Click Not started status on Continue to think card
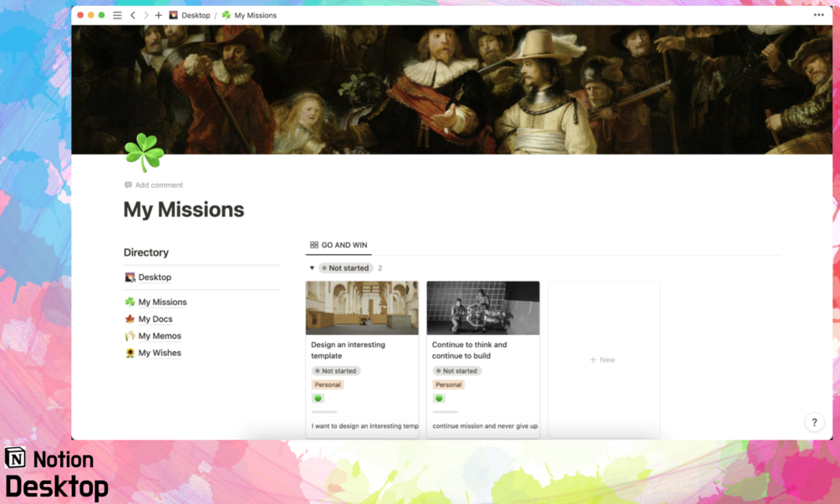 tap(457, 370)
